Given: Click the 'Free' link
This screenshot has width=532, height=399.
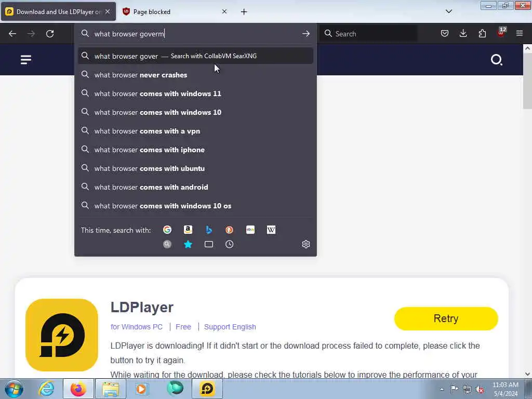Looking at the screenshot, I should pyautogui.click(x=183, y=327).
